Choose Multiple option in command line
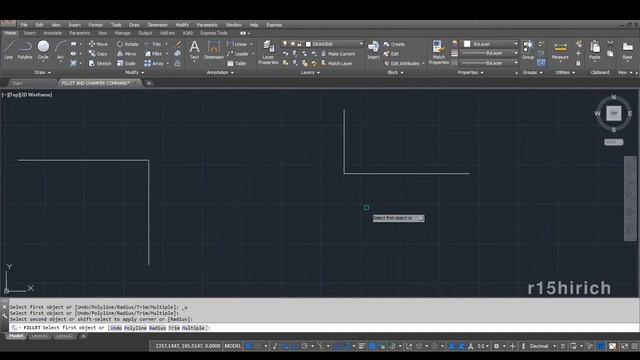The width and height of the screenshot is (640, 360). click(193, 328)
